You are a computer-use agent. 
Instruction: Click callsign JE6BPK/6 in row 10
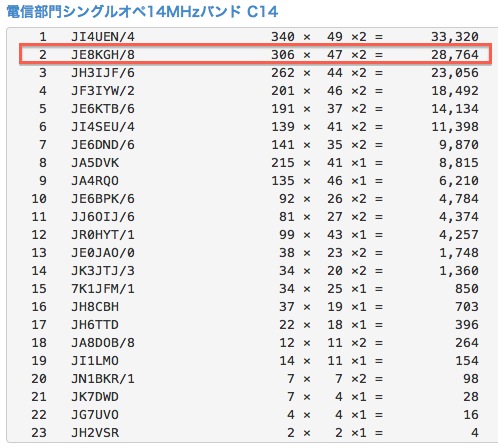click(x=103, y=198)
